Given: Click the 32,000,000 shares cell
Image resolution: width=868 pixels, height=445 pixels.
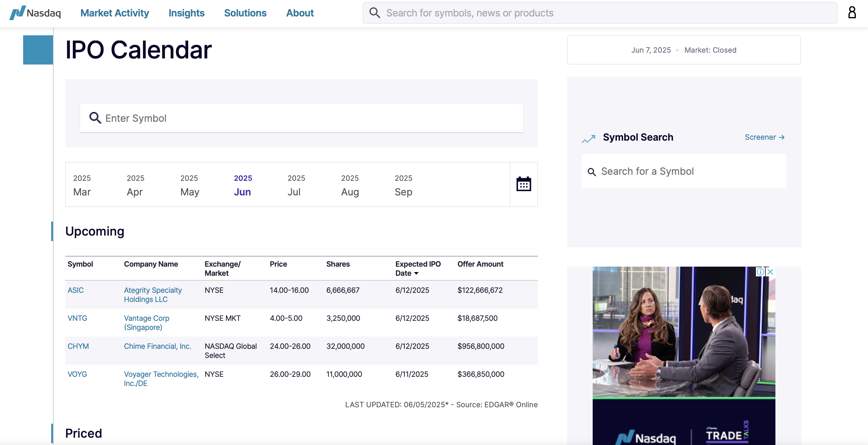Looking at the screenshot, I should (x=345, y=346).
